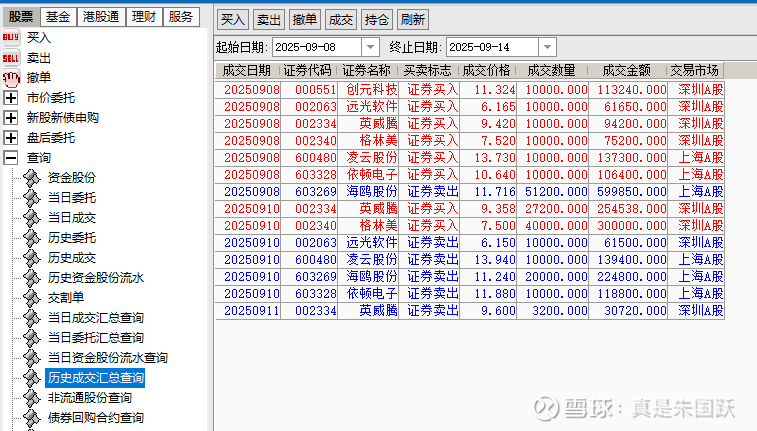The image size is (757, 431).
Task: Switch to the 服务 tab
Action: tap(181, 17)
